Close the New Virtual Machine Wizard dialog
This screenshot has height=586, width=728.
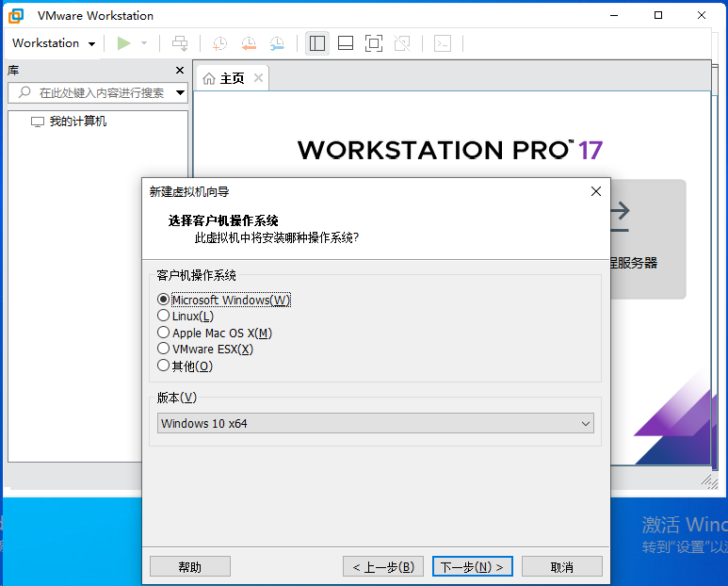[596, 191]
